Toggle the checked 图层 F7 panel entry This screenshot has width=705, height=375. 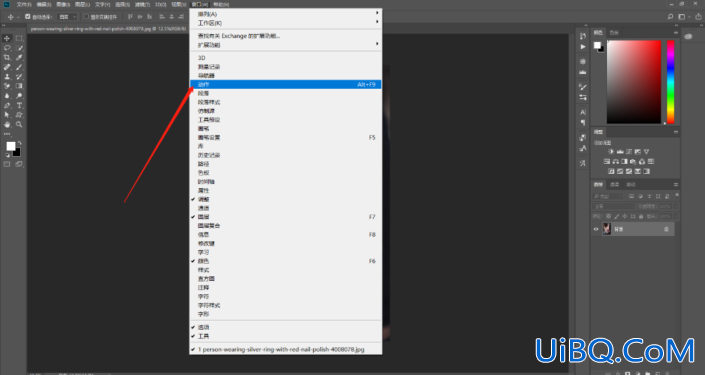coord(286,217)
